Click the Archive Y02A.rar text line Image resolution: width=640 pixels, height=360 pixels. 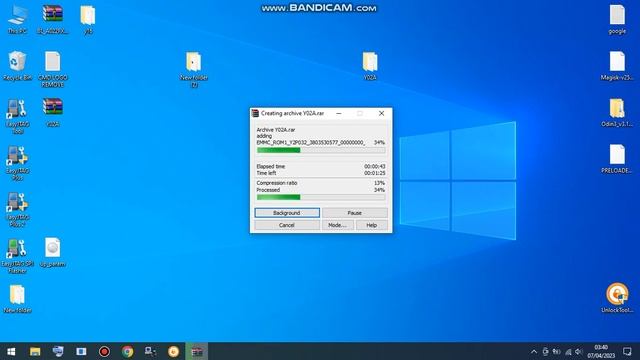(276, 130)
